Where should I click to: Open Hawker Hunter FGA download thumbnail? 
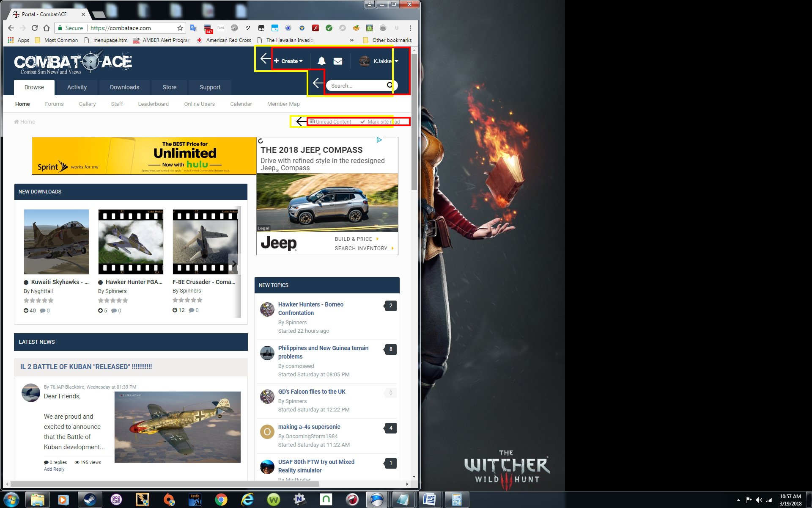131,242
